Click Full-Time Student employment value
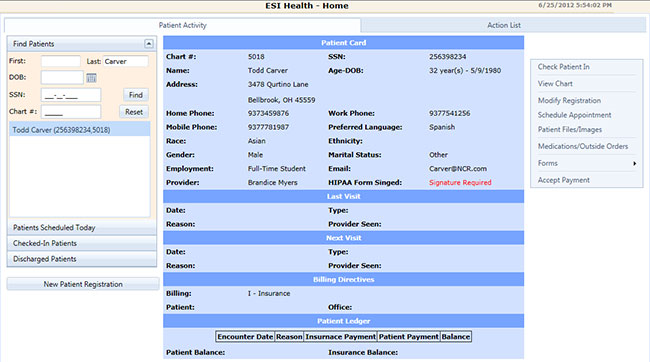 [276, 169]
